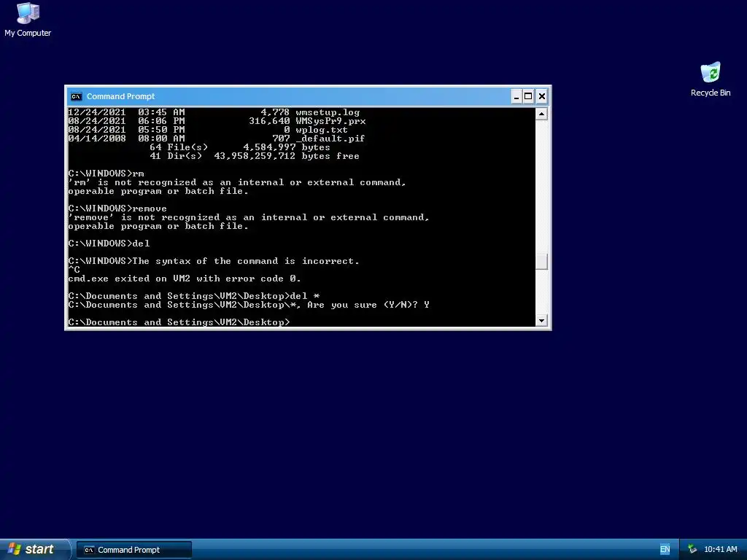
Task: Click the wplog.txt file name
Action: pos(322,130)
